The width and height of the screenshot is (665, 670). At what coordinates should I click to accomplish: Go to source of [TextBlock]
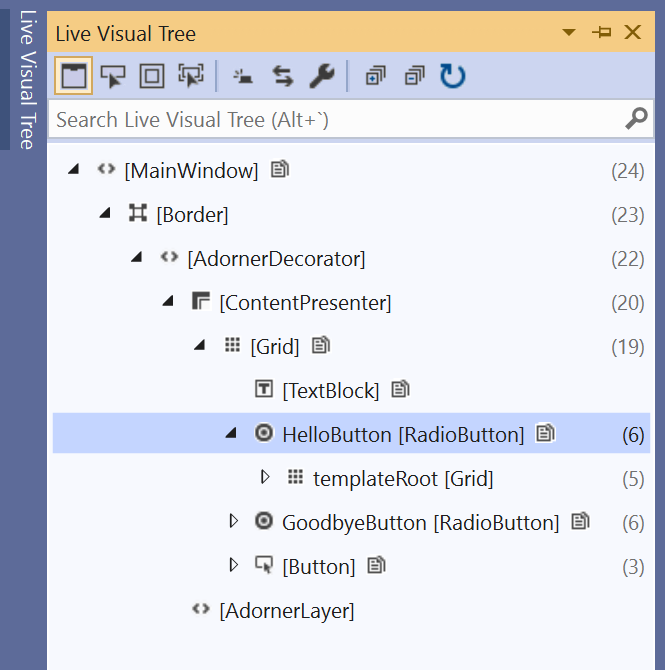point(400,389)
